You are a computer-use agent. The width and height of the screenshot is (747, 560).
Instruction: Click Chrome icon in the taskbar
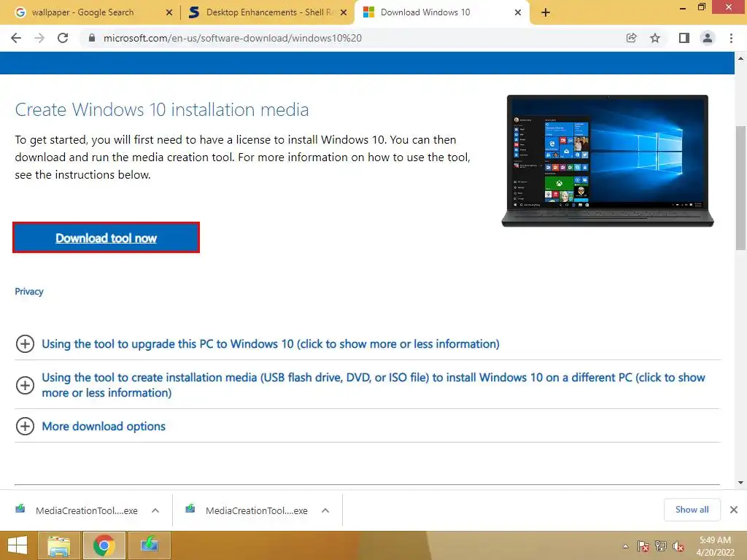click(104, 545)
